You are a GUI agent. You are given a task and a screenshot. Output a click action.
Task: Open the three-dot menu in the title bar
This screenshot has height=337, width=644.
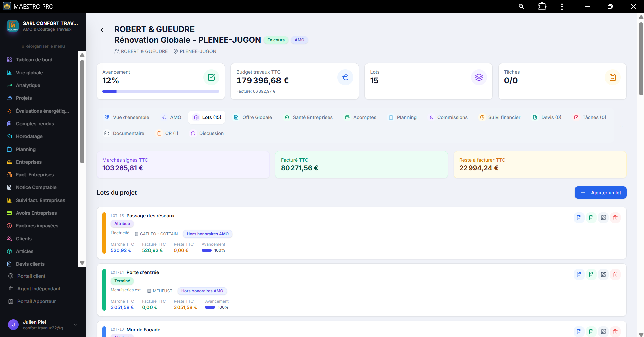coord(562,7)
